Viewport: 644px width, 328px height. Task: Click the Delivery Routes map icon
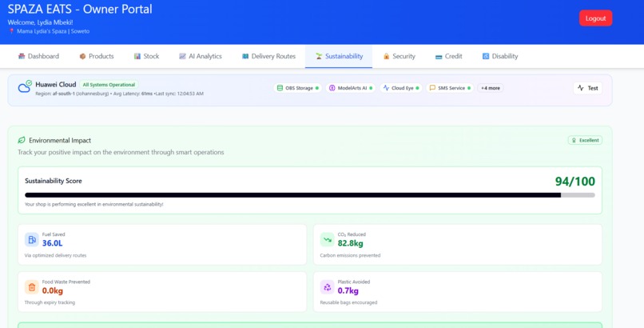[x=245, y=56]
